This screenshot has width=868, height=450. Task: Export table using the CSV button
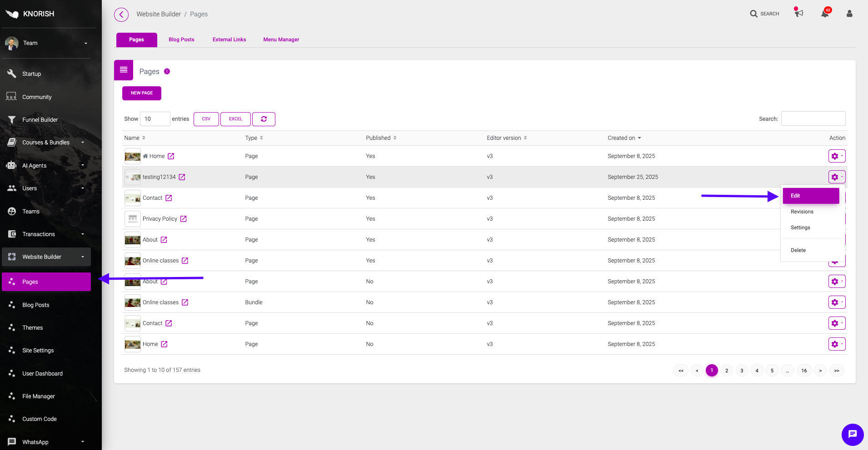click(206, 119)
